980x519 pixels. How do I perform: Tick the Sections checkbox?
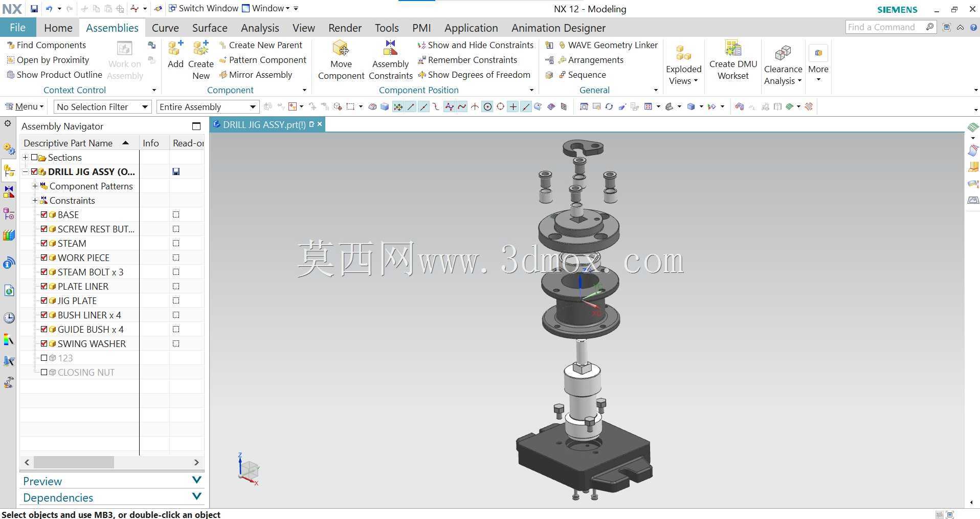click(34, 157)
